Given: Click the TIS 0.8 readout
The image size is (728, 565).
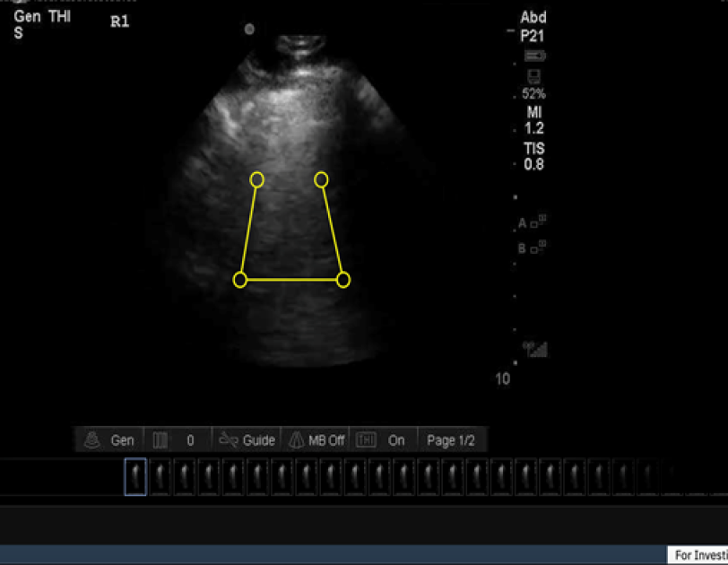Looking at the screenshot, I should click(x=534, y=156).
